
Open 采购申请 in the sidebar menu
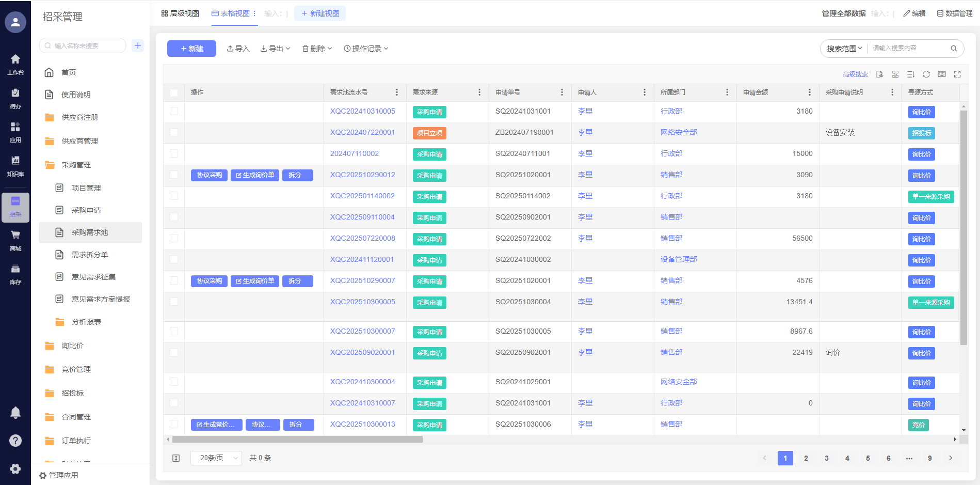(x=86, y=210)
